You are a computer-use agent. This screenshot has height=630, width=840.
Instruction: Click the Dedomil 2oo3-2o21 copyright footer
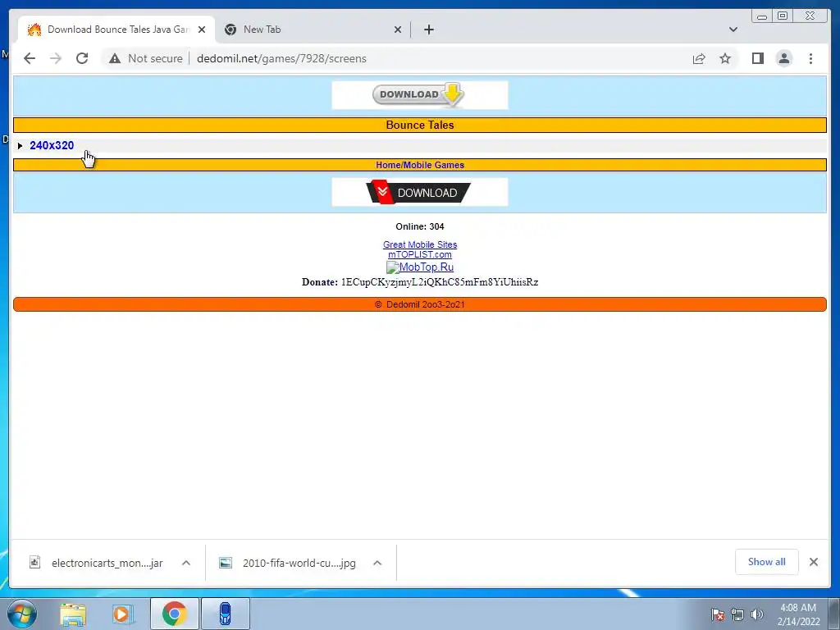point(420,304)
